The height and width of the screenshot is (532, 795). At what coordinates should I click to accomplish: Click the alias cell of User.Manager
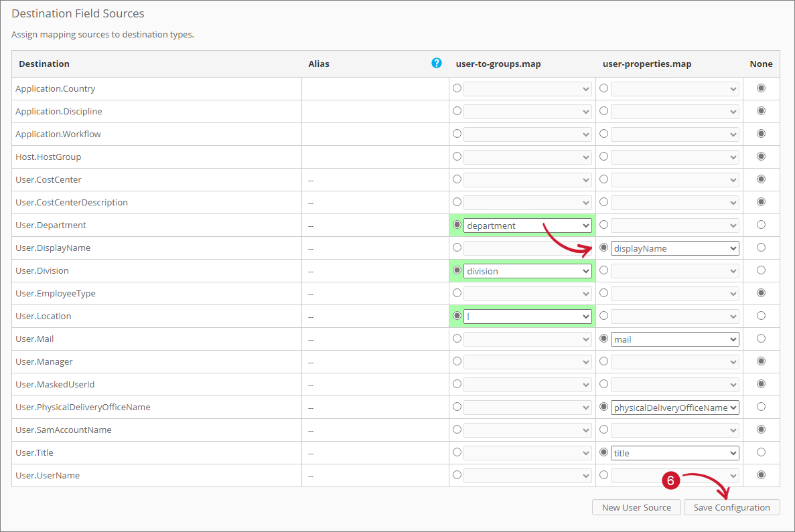375,362
